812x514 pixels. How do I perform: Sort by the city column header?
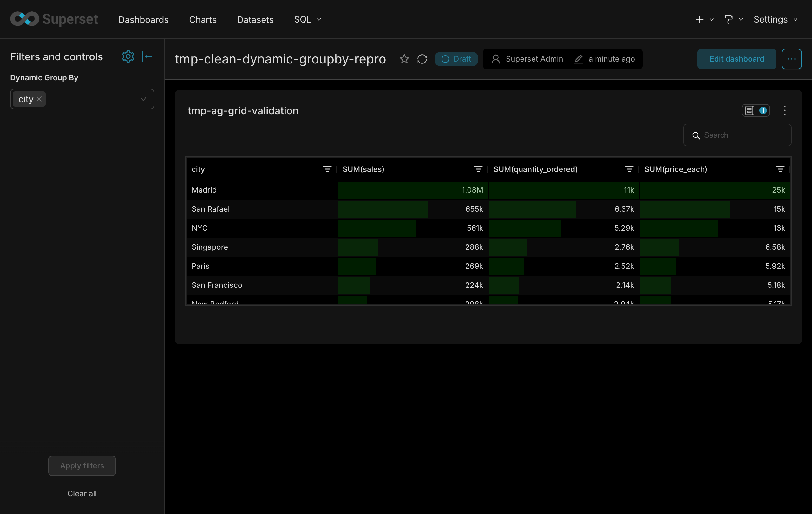coord(198,169)
